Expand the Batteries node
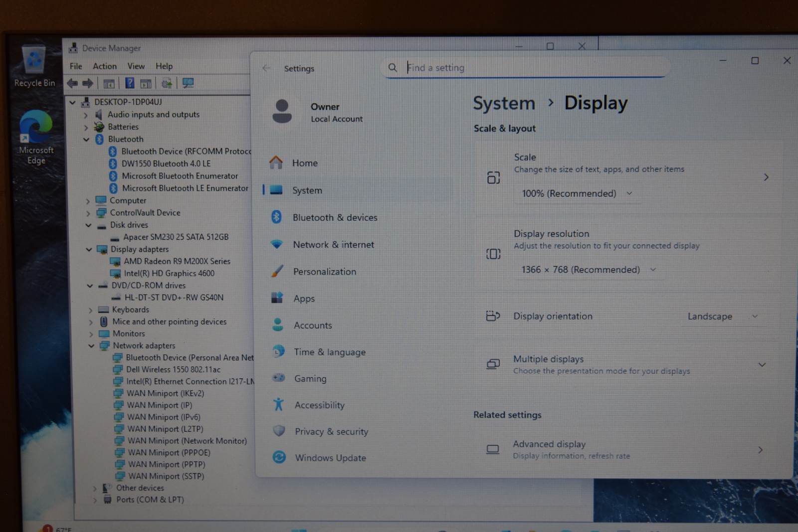 coord(86,128)
